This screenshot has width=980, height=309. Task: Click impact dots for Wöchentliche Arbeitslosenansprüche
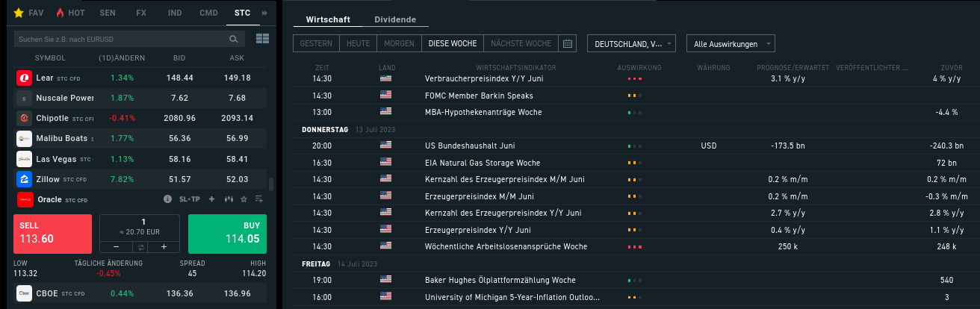click(x=635, y=246)
